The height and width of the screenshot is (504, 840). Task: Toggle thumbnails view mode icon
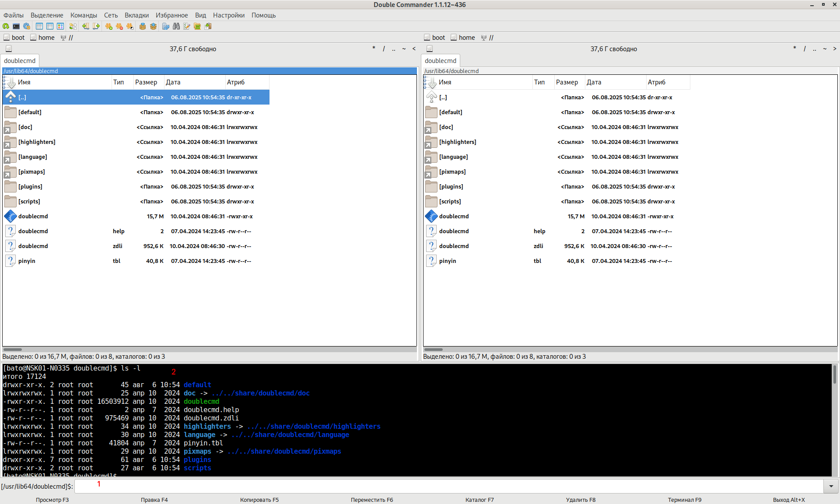(60, 26)
